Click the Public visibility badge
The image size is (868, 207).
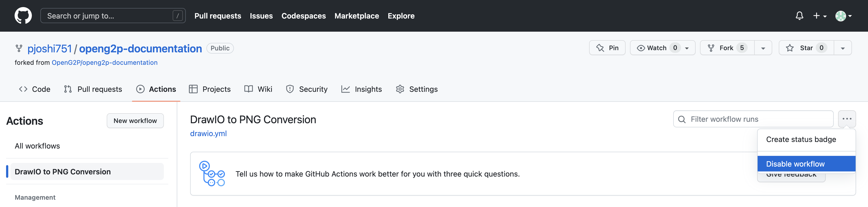point(220,48)
